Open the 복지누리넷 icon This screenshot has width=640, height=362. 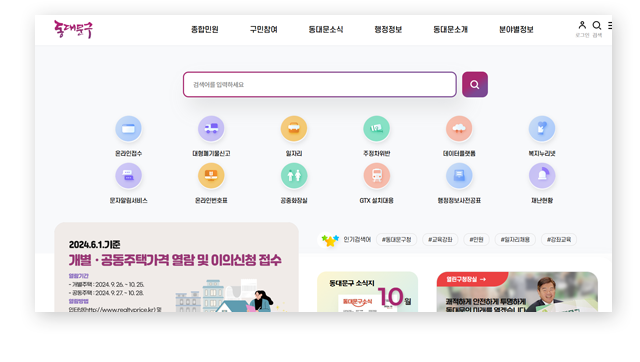[542, 129]
